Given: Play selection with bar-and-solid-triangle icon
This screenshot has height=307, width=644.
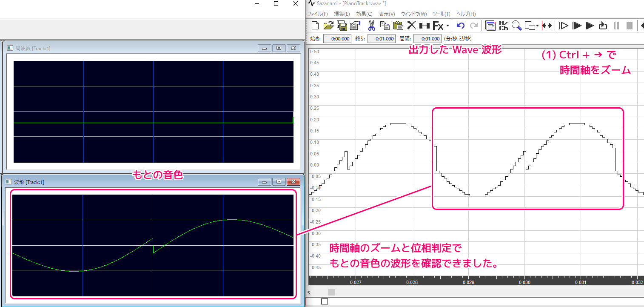Looking at the screenshot, I should pyautogui.click(x=577, y=26).
